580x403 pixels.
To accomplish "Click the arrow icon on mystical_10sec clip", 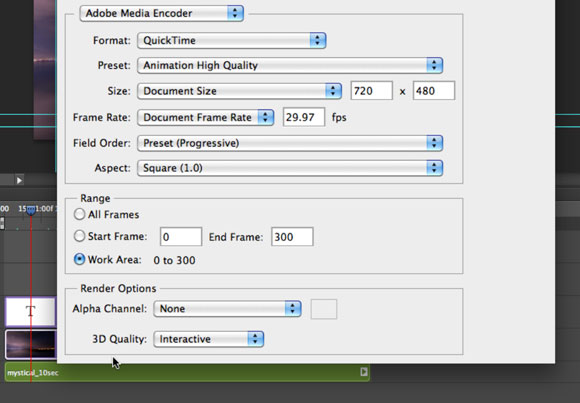I will pos(364,372).
